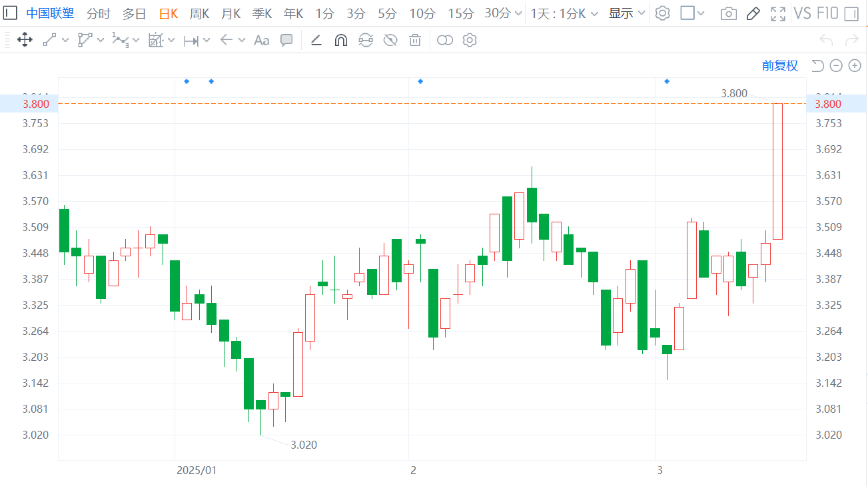Open the VS compare function
Image resolution: width=868 pixels, height=486 pixels.
click(x=801, y=13)
